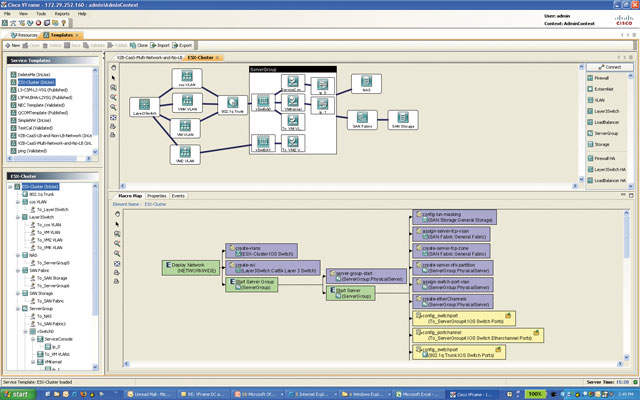Click the Import button

pos(160,45)
